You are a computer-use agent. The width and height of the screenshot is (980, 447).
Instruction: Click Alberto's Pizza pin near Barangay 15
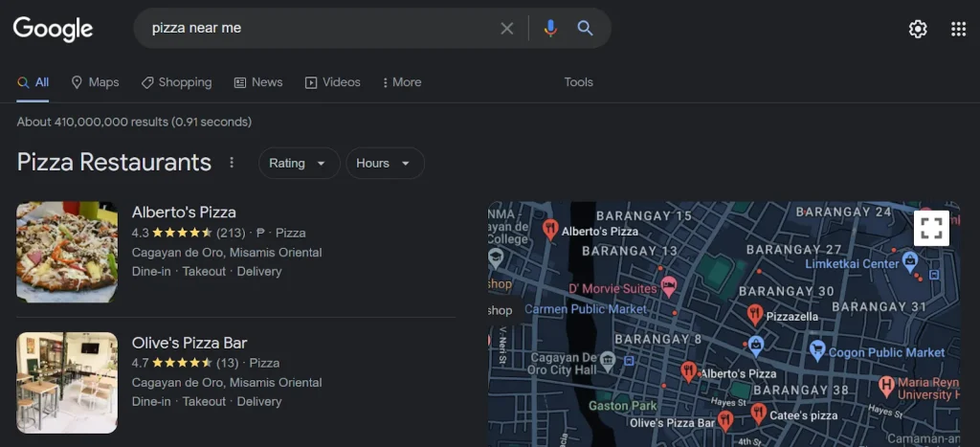[550, 230]
